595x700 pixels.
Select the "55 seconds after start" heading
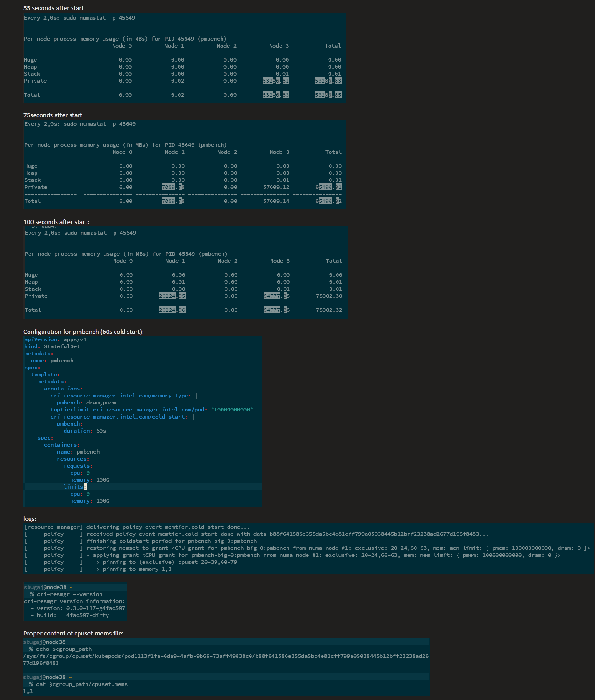pyautogui.click(x=54, y=8)
